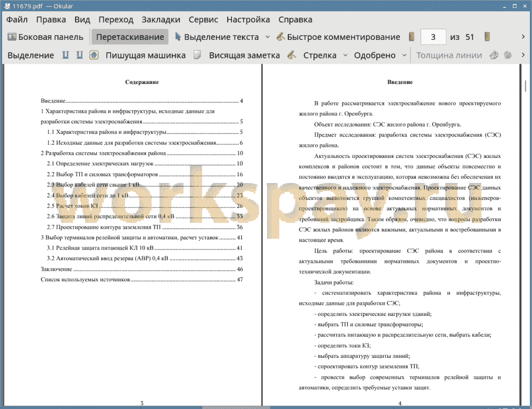The height and width of the screenshot is (409, 532).
Task: Switch to Выделение текста tool
Action: pos(217,37)
